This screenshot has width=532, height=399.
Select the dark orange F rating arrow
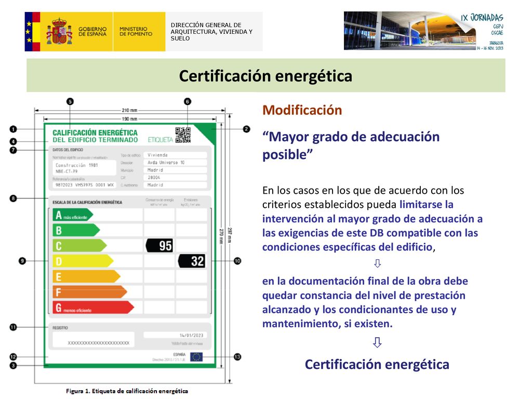tap(89, 292)
